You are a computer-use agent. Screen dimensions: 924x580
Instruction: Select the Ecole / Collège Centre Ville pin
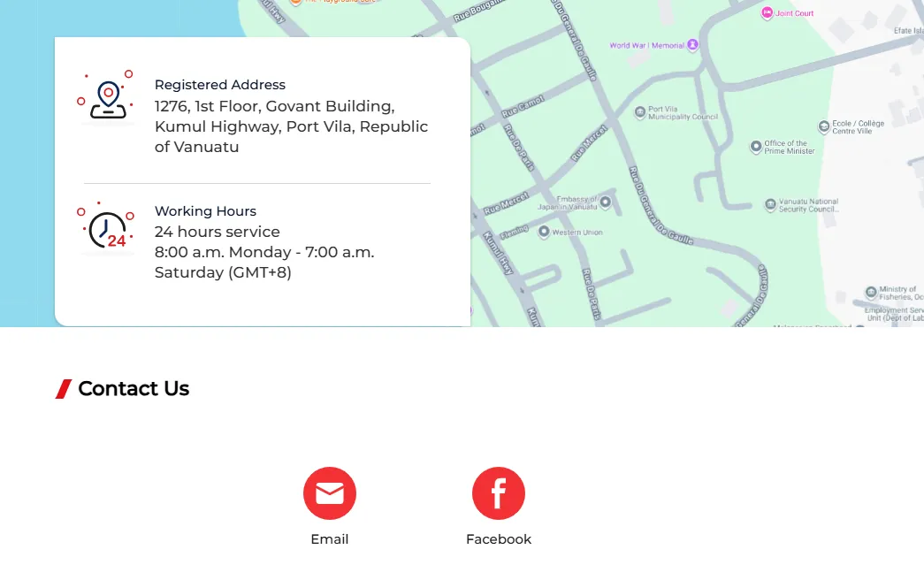click(824, 126)
